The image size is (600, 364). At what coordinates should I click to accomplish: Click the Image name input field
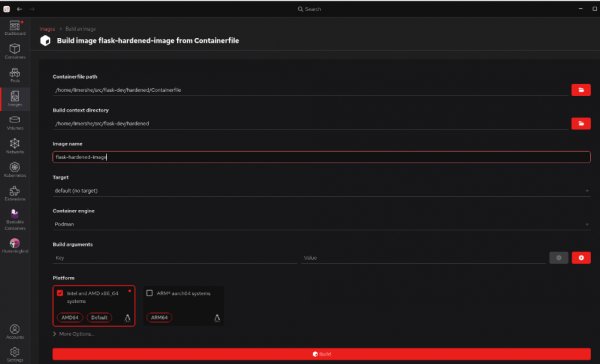(x=321, y=157)
